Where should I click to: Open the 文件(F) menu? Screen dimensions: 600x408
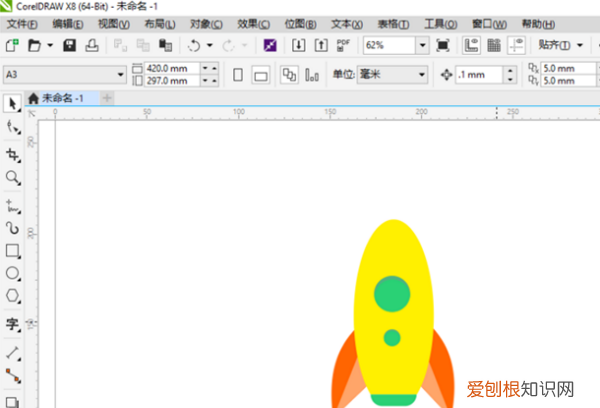[x=22, y=24]
